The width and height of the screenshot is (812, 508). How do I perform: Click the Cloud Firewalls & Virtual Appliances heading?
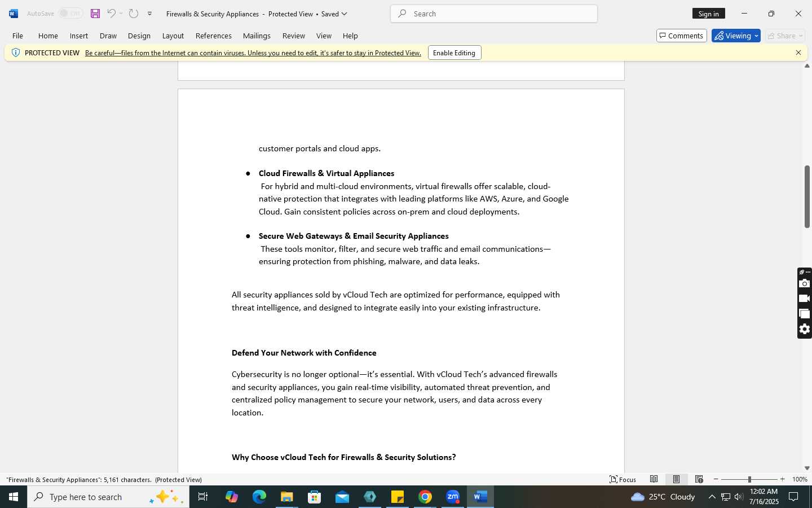tap(326, 173)
